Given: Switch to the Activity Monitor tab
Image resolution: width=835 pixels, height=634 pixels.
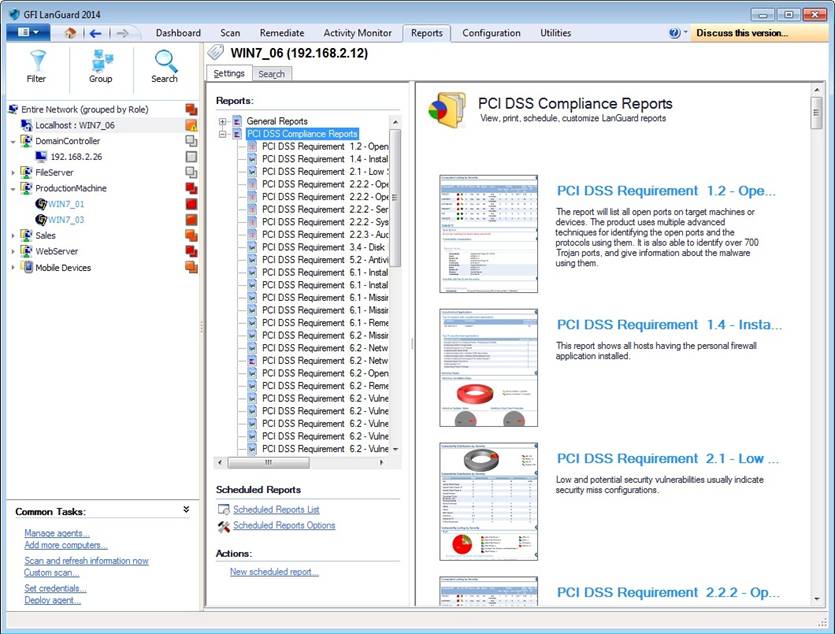Looking at the screenshot, I should (357, 33).
